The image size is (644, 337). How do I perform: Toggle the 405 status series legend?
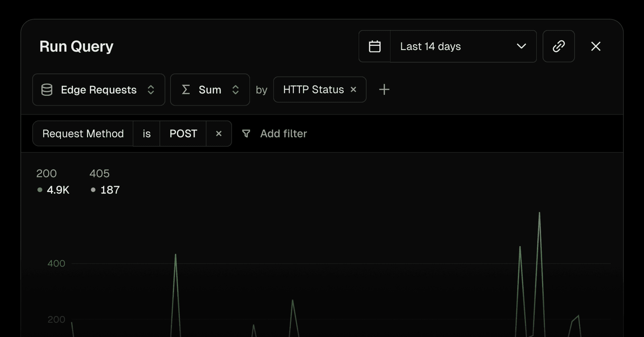(104, 182)
